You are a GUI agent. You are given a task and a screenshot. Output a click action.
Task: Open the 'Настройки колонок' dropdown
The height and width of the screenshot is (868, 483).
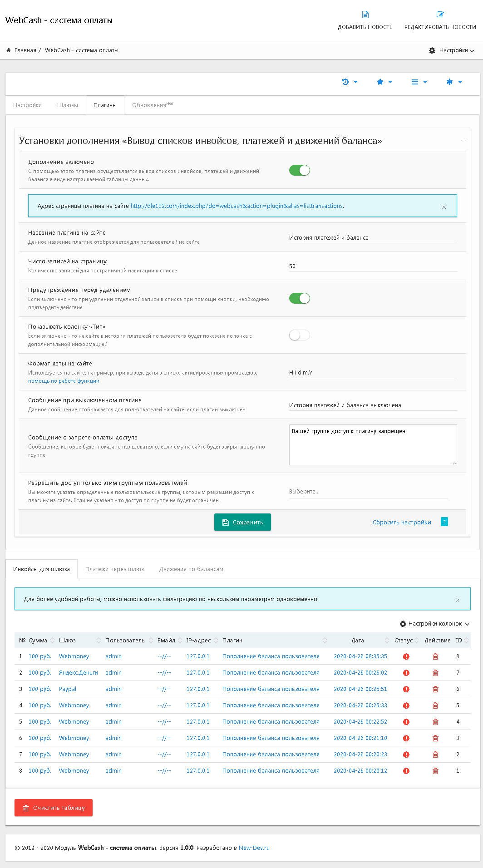(x=434, y=624)
